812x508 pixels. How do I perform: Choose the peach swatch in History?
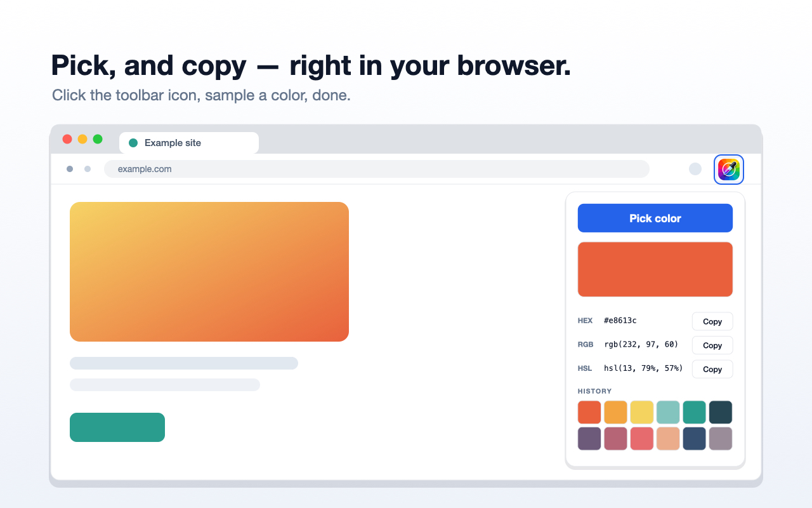[668, 439]
